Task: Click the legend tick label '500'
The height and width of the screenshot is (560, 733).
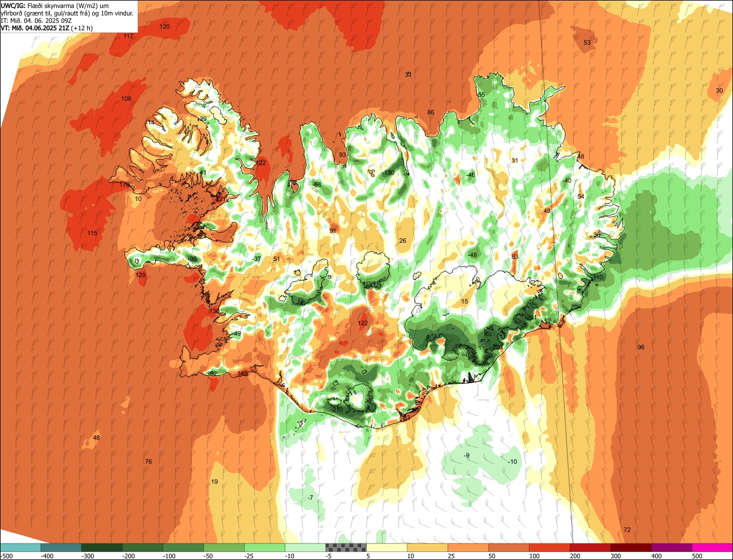Action: coord(696,555)
